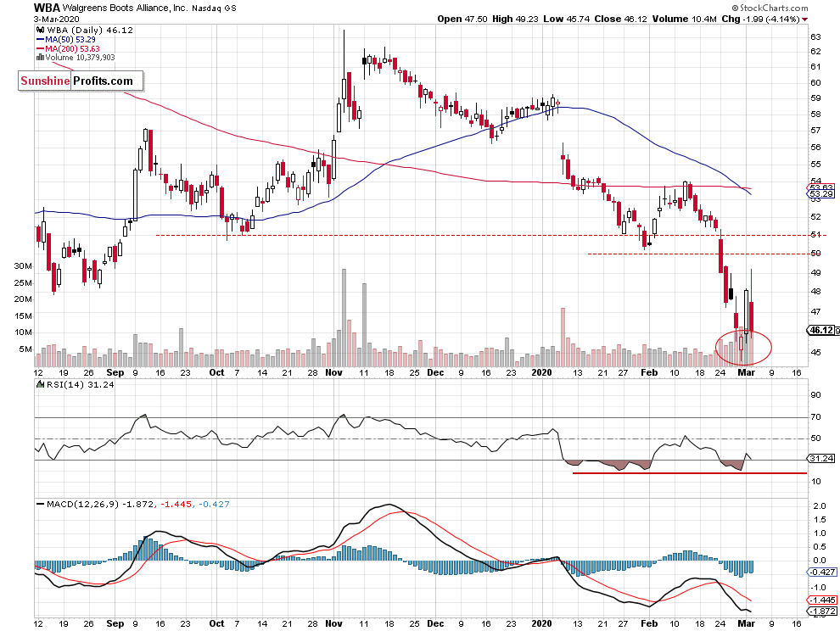Click the -0.427 tag on the MACD axis
Image resolution: width=840 pixels, height=631 pixels.
point(822,572)
